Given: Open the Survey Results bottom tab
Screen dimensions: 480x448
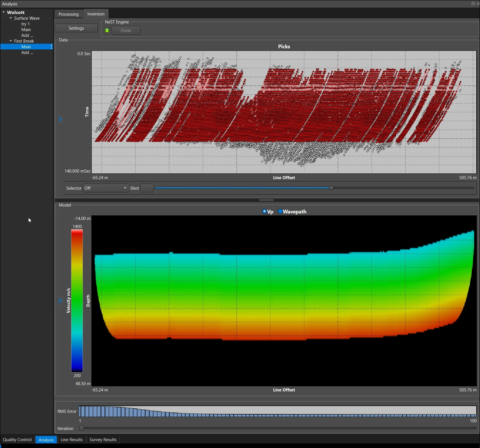Looking at the screenshot, I should click(103, 439).
